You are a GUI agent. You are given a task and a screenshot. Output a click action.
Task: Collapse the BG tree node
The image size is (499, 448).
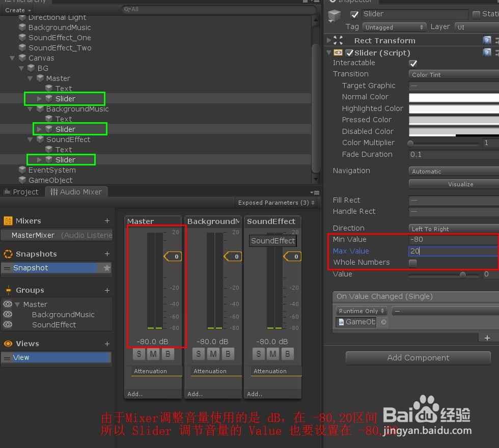pyautogui.click(x=21, y=68)
